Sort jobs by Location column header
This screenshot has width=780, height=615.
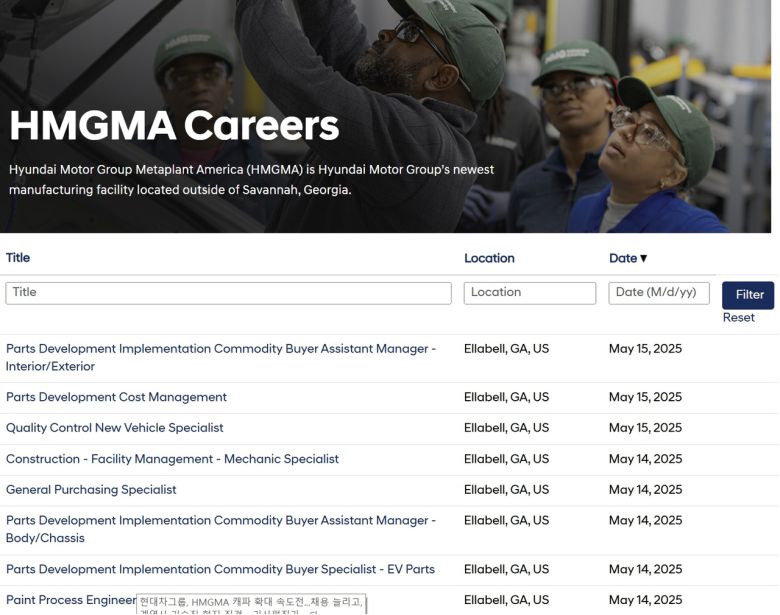[489, 259]
